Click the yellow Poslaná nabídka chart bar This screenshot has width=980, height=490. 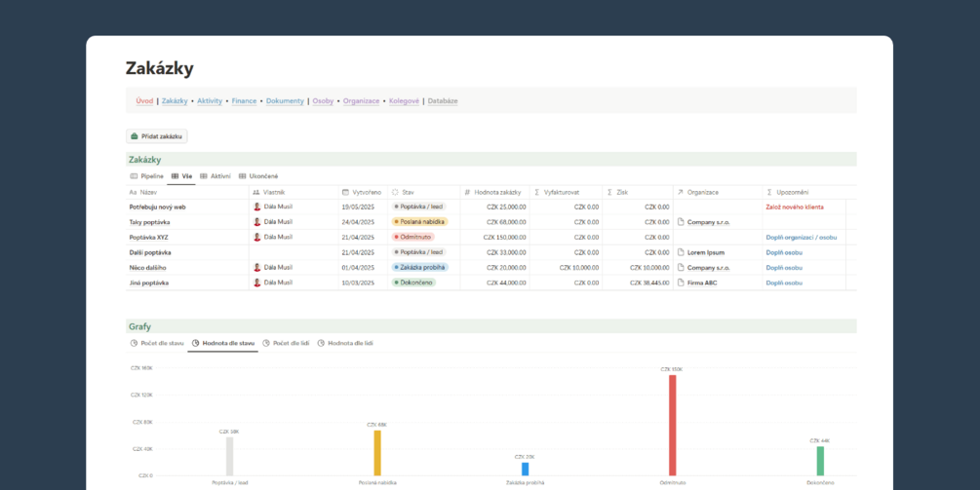click(x=377, y=453)
